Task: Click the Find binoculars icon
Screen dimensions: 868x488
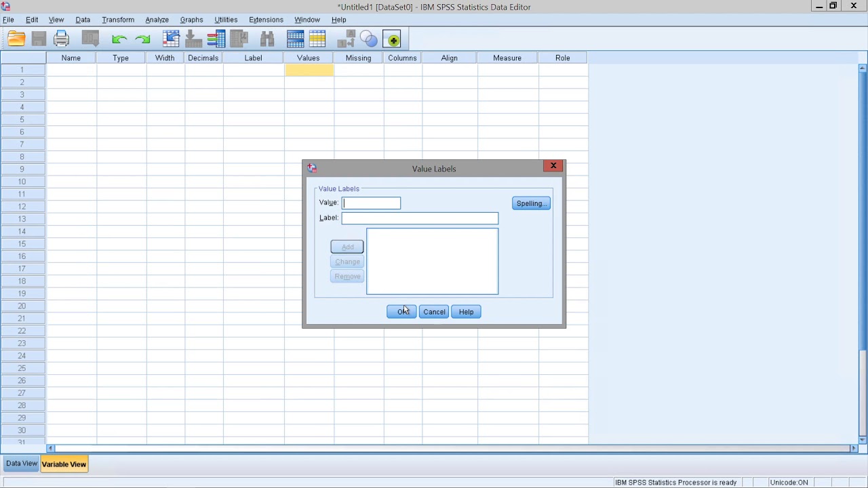Action: point(267,39)
